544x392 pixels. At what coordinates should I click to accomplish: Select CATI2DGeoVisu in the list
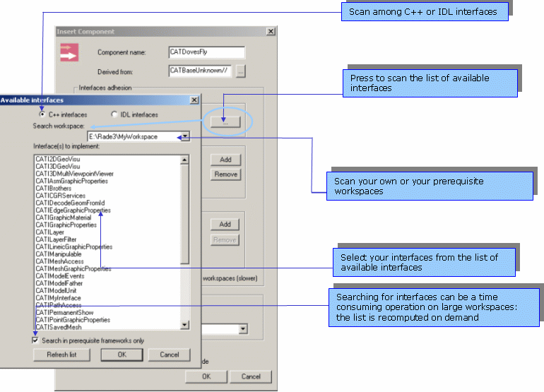point(58,159)
